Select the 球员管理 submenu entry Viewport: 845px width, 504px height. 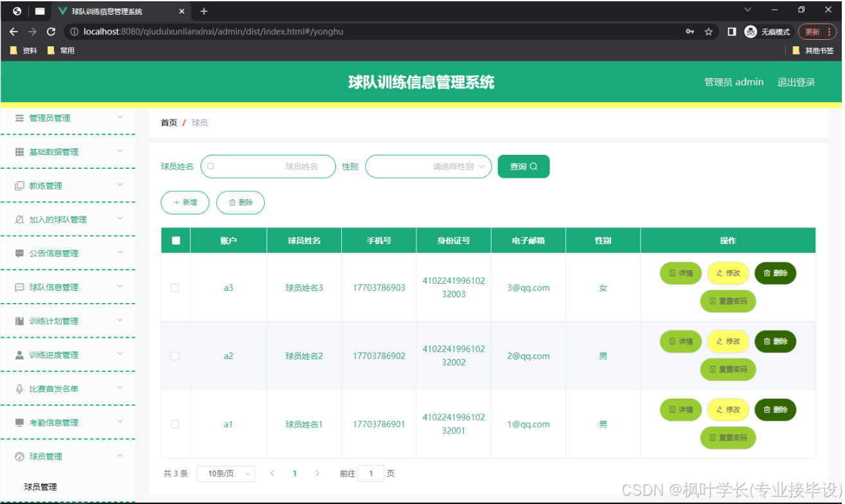tap(40, 487)
